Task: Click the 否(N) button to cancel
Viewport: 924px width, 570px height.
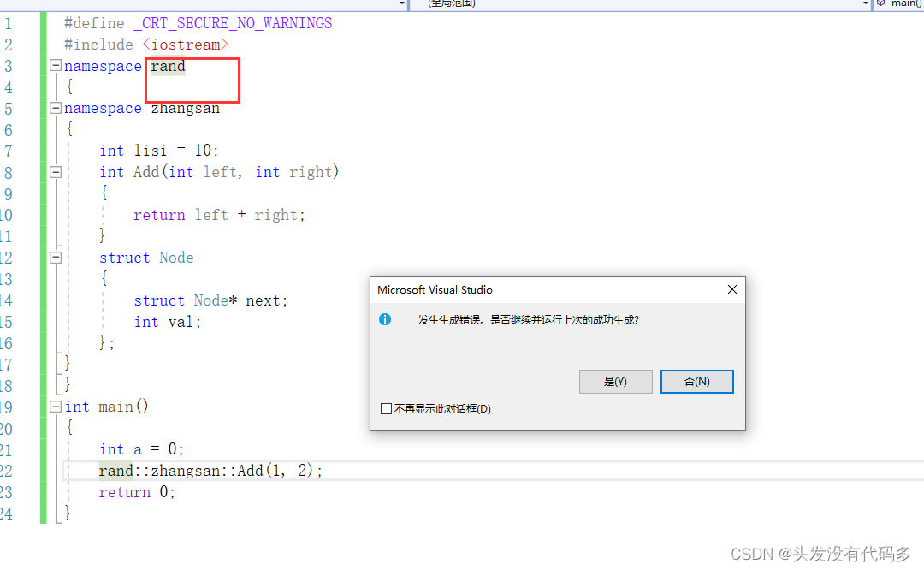Action: coord(696,381)
